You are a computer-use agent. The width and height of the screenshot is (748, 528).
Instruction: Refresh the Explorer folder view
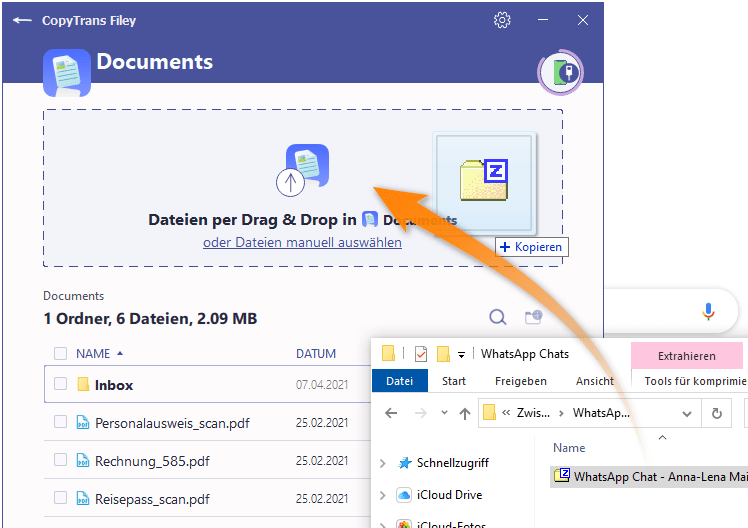tap(717, 413)
